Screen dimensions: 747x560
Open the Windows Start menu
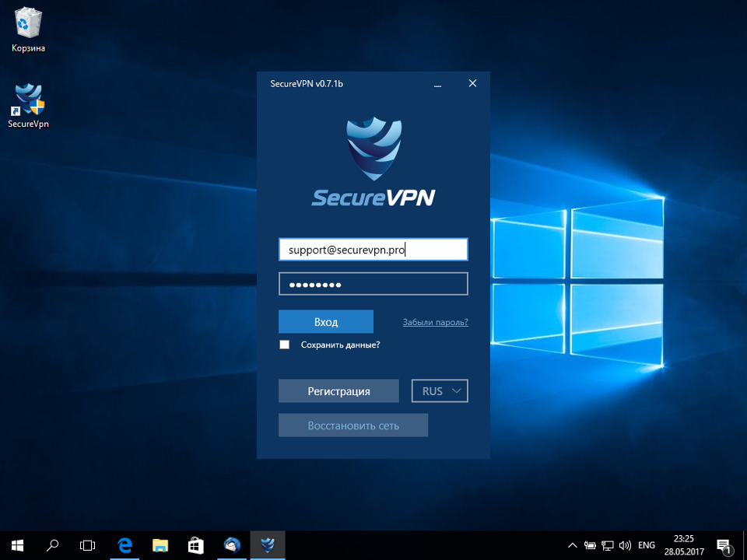[x=17, y=545]
